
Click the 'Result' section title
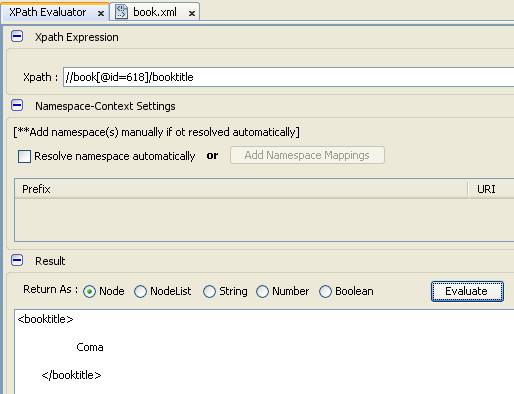click(50, 261)
